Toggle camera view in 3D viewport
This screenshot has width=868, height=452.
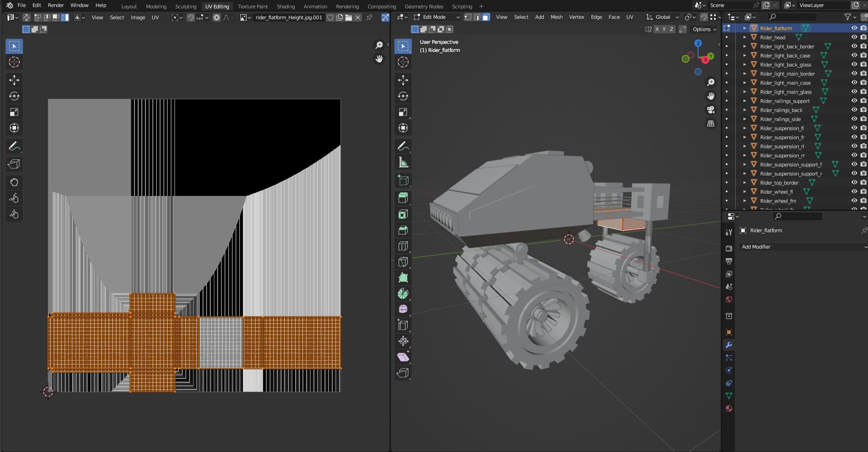[711, 110]
